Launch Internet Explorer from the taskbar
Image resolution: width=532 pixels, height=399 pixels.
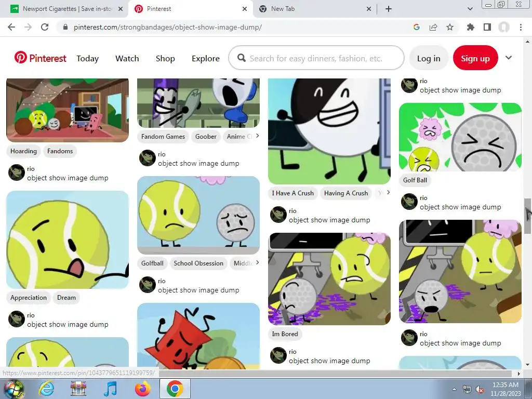click(46, 389)
